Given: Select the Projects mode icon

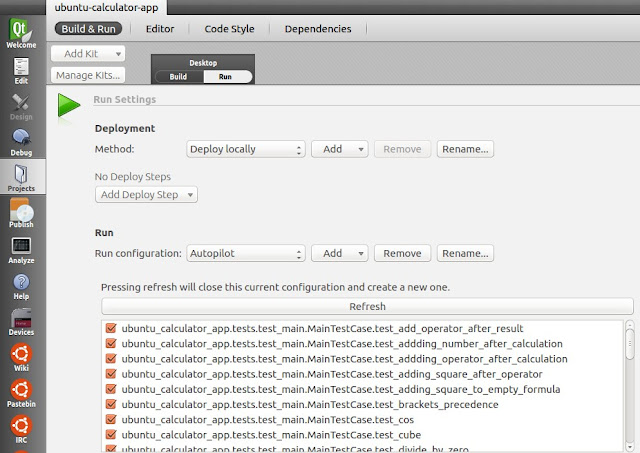Looking at the screenshot, I should click(x=21, y=178).
